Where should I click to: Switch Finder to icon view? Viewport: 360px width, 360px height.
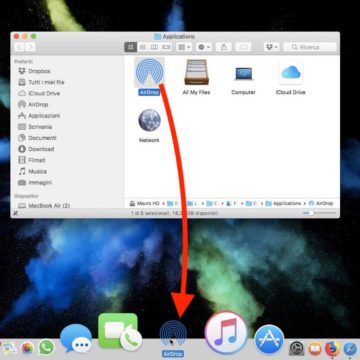pyautogui.click(x=131, y=47)
